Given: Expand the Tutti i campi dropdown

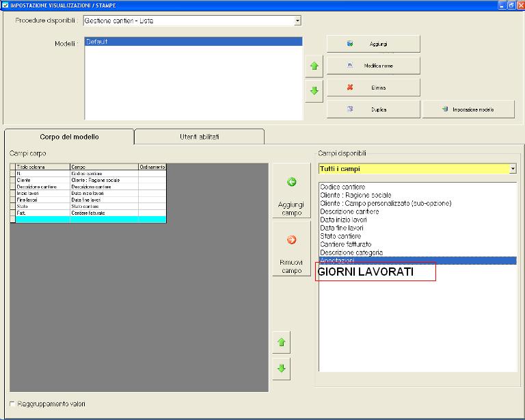Looking at the screenshot, I should (513, 169).
